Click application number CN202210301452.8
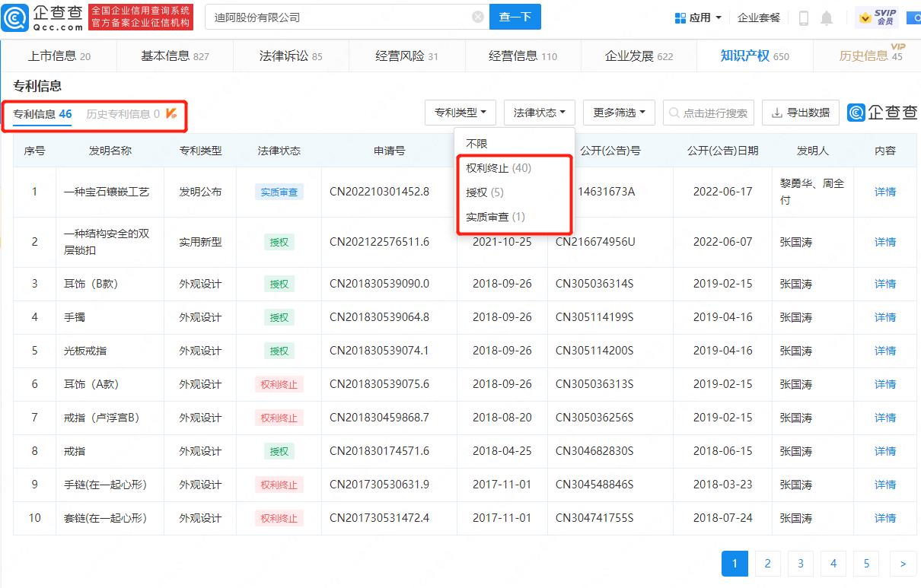921x588 pixels. point(379,192)
